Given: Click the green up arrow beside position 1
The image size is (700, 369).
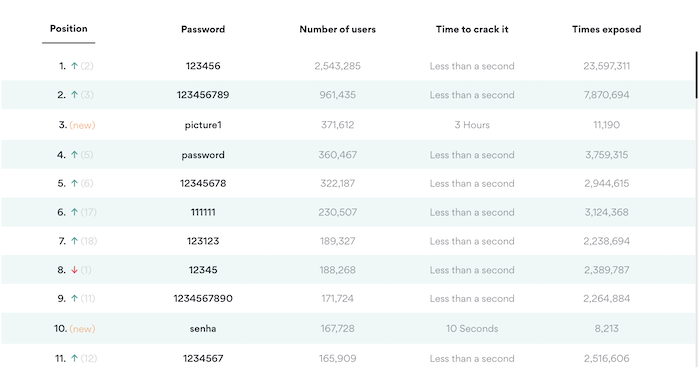Looking at the screenshot, I should [75, 66].
